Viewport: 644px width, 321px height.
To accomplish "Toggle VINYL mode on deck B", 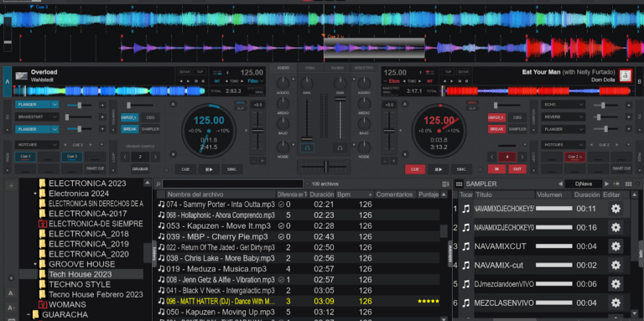I will (x=473, y=102).
